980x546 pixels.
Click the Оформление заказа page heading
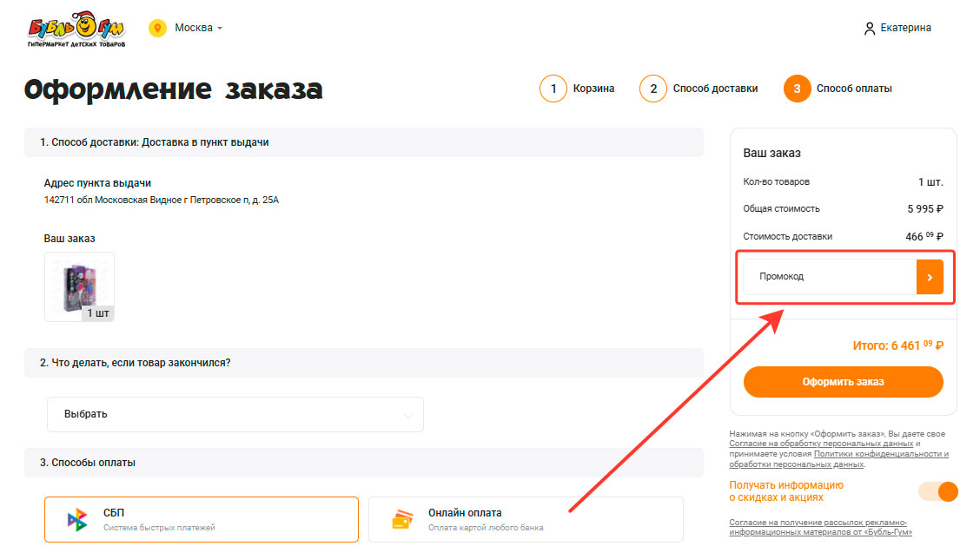pos(173,89)
